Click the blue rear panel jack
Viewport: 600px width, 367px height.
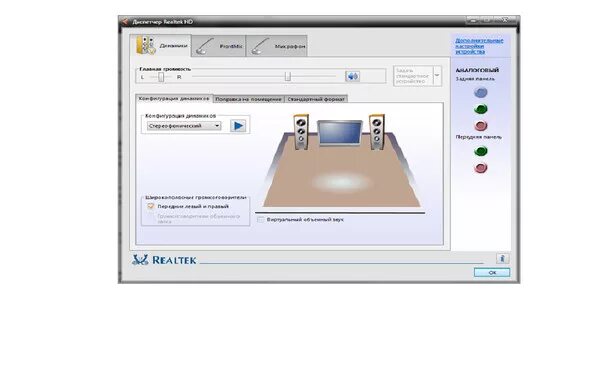(481, 92)
